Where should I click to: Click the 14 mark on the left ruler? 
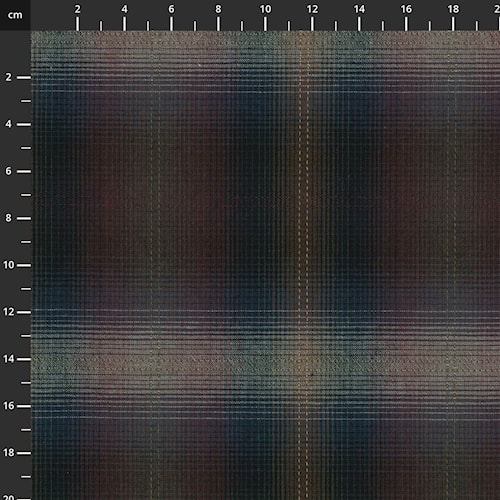click(x=8, y=359)
